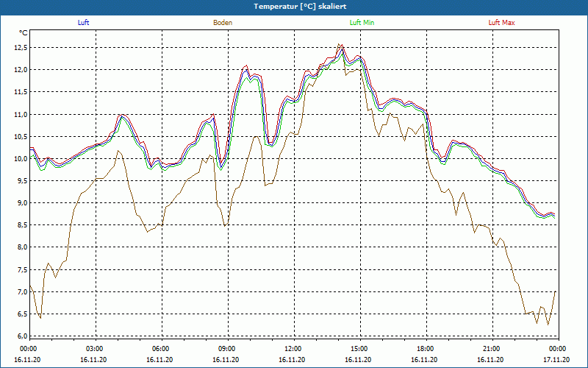Click the '°C' axis unit label
The image size is (588, 368).
pos(24,33)
